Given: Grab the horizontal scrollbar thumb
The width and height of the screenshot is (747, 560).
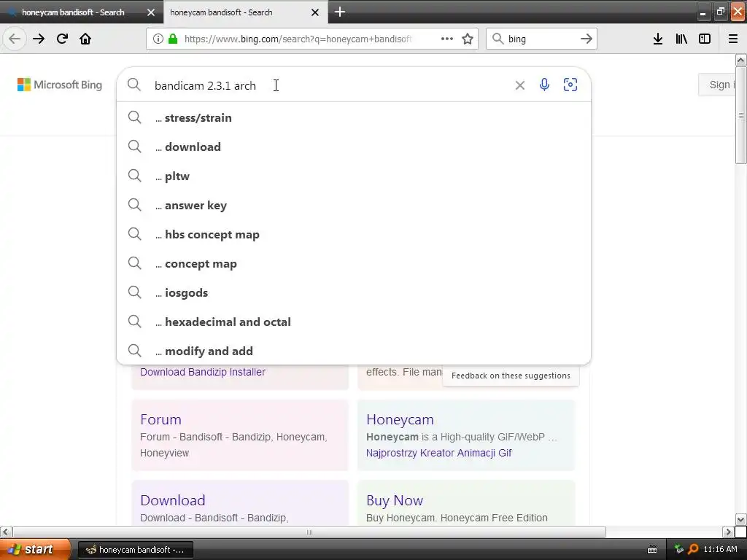Looking at the screenshot, I should click(309, 532).
